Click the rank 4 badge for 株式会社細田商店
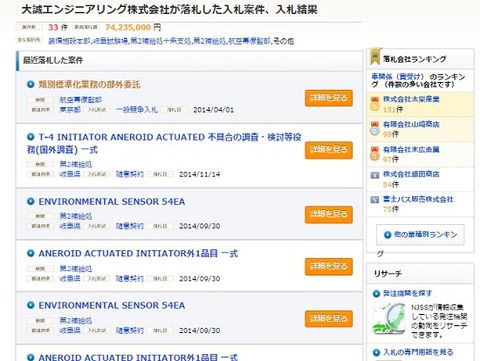This screenshot has width=480, height=361. (375, 175)
